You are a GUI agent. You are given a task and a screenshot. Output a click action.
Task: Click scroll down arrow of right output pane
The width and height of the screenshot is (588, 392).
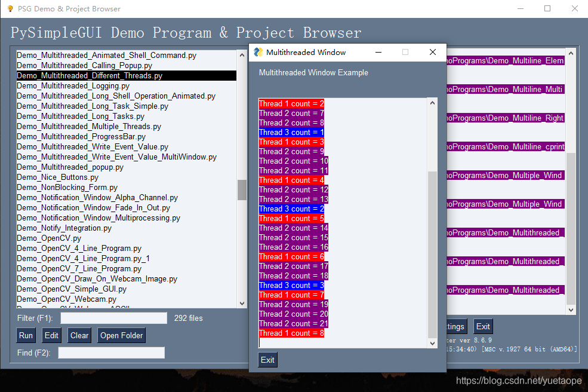(x=571, y=310)
